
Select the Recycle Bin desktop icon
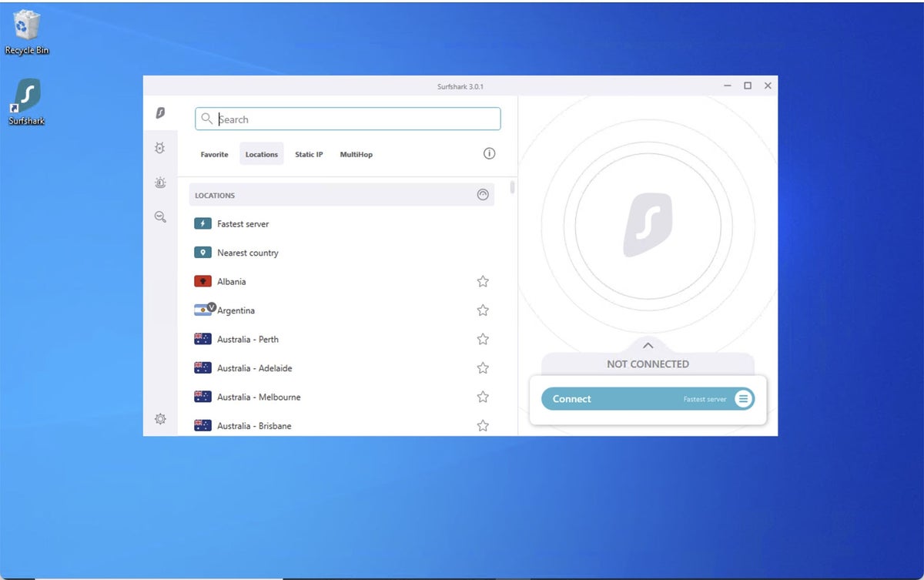click(27, 33)
